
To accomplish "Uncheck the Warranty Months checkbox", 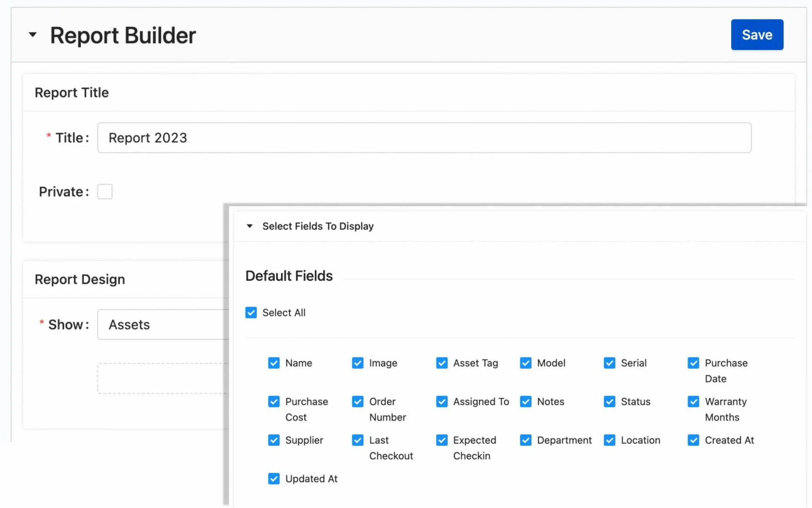I will (x=693, y=401).
